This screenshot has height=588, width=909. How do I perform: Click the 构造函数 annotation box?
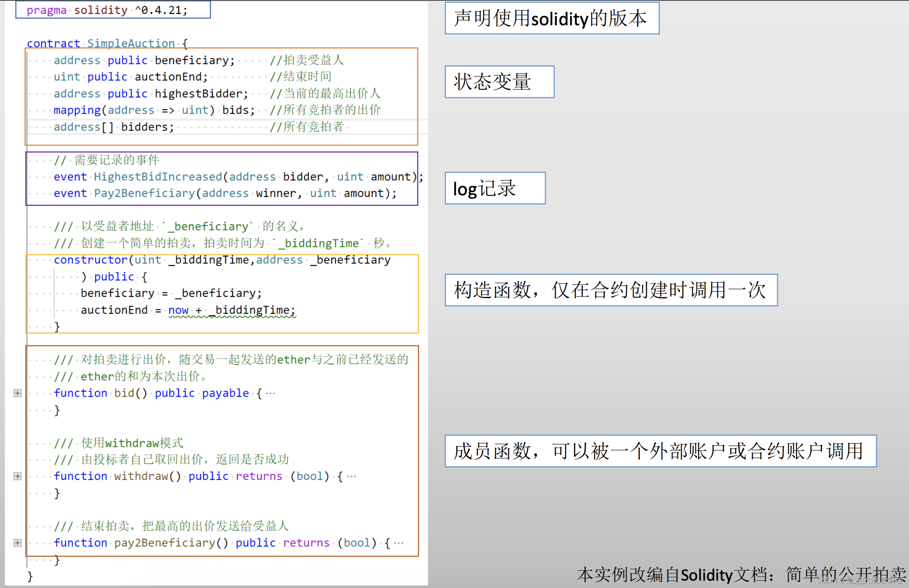click(x=610, y=290)
